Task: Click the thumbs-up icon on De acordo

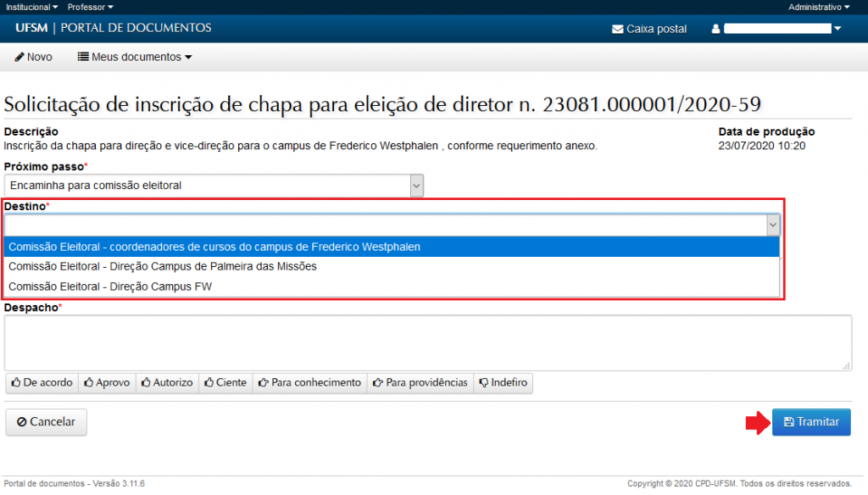Action: [x=16, y=383]
